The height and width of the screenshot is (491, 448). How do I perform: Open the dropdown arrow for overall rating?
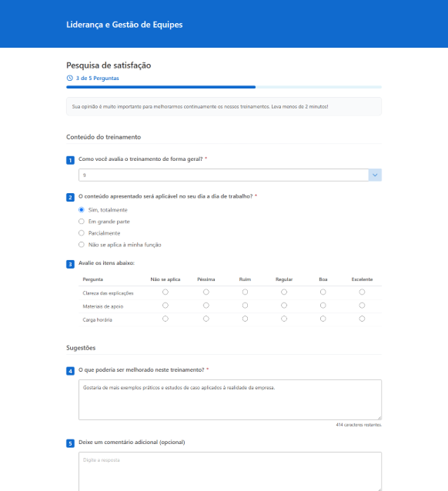point(375,175)
